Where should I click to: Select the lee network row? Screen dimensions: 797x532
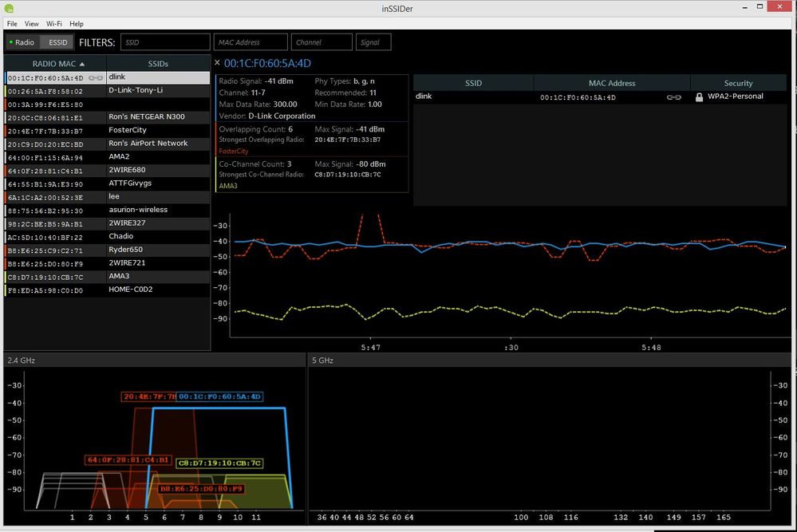click(107, 197)
